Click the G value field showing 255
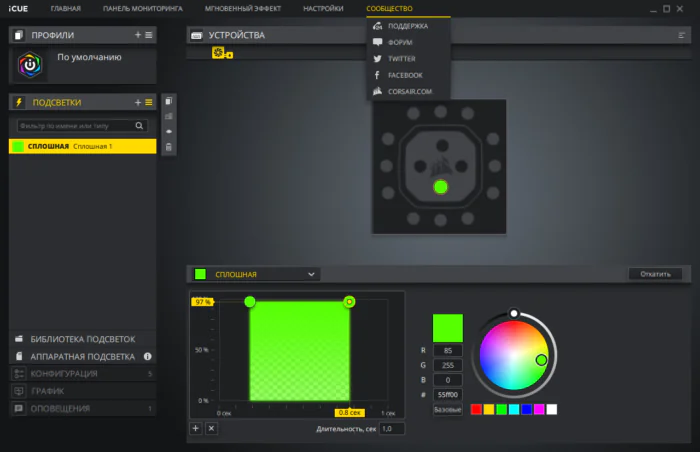Image resolution: width=700 pixels, height=452 pixels. pos(447,365)
